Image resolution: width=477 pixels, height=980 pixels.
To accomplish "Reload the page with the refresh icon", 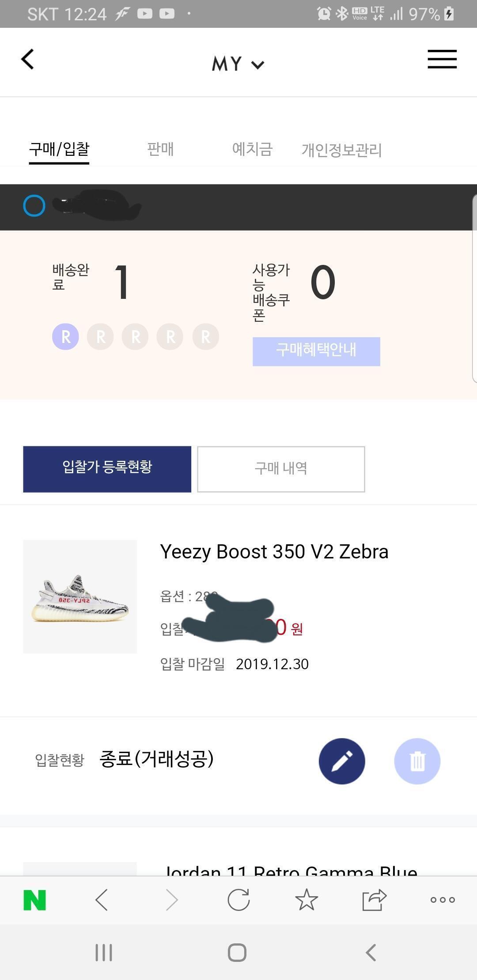I will point(238,900).
